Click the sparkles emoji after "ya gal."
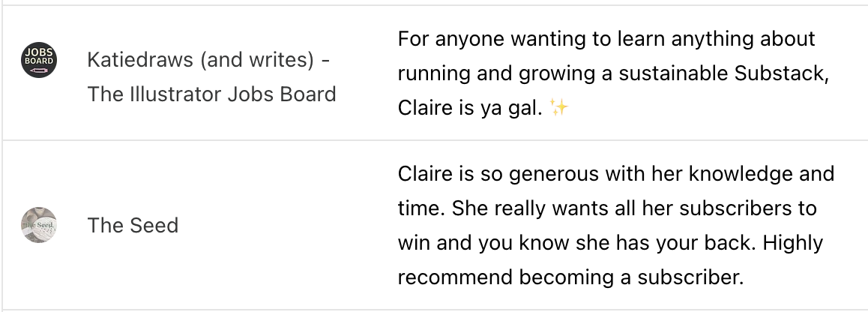This screenshot has height=312, width=868. point(559,109)
